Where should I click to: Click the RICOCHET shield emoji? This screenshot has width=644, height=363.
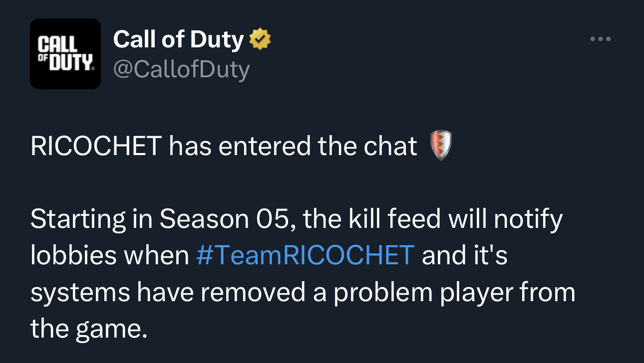pos(441,146)
